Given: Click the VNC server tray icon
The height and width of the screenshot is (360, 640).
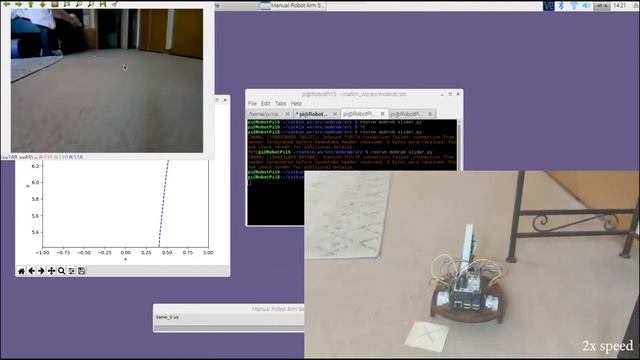Looking at the screenshot, I should (549, 5).
